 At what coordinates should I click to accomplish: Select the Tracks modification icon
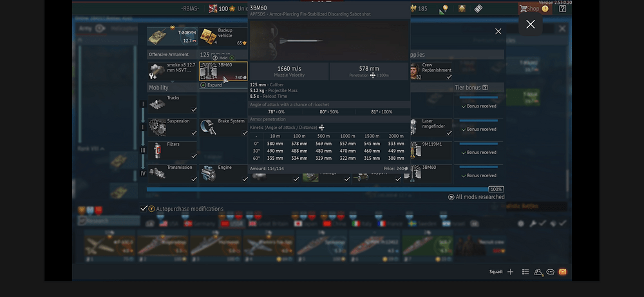tap(158, 104)
